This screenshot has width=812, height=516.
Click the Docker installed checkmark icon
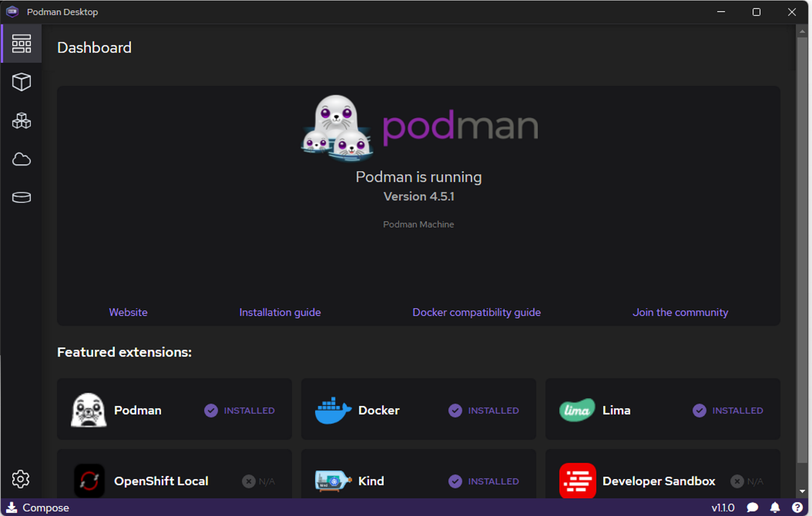coord(456,410)
